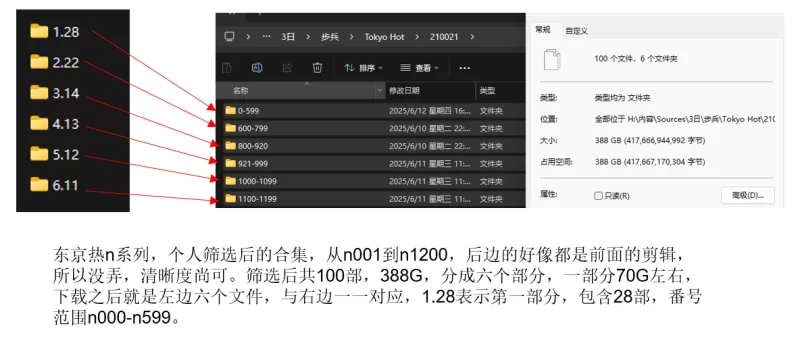Click the 100 个文件, 6 个文件夹 summary text

[636, 59]
